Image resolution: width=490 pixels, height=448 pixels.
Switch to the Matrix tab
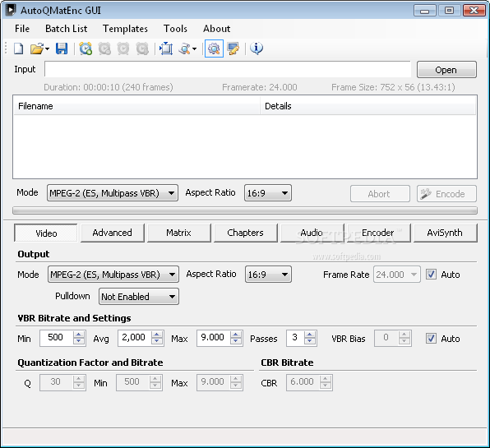point(178,233)
